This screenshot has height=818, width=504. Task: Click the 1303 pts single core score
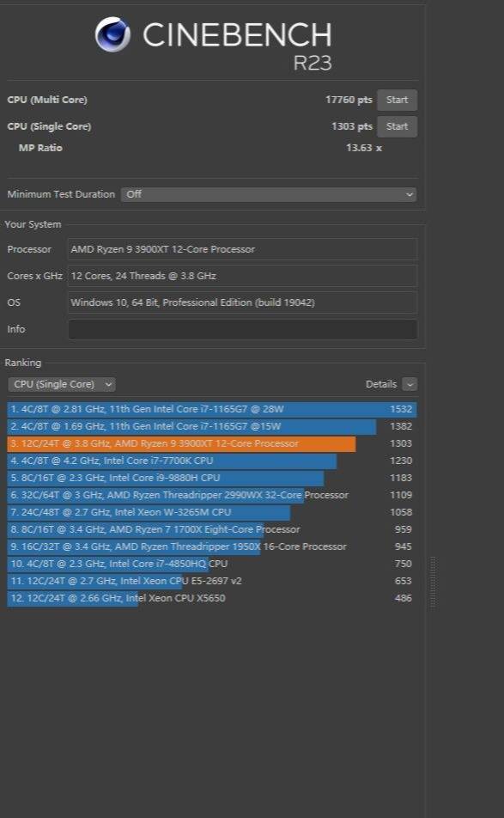coord(352,126)
